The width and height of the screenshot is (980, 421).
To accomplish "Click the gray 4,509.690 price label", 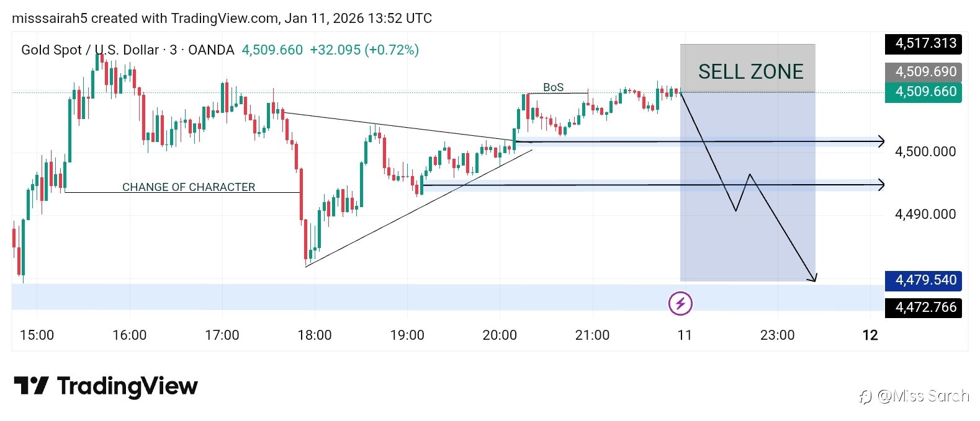I will [x=923, y=72].
